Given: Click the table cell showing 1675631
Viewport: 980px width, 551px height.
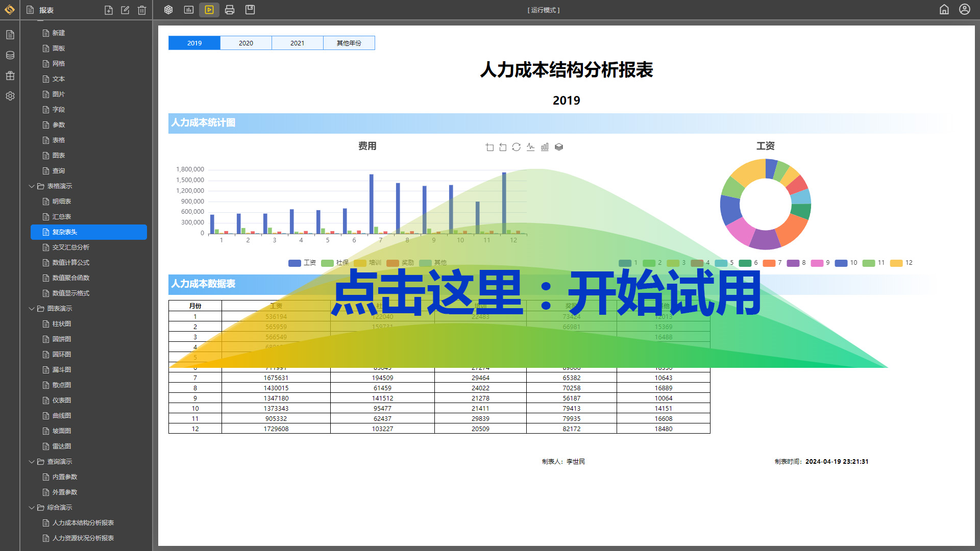Looking at the screenshot, I should [276, 378].
